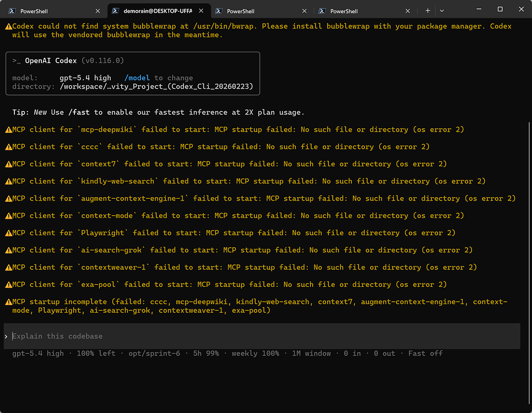Screen dimensions: 532x413
Task: Click '1M window' in the status line
Action: click(x=312, y=354)
